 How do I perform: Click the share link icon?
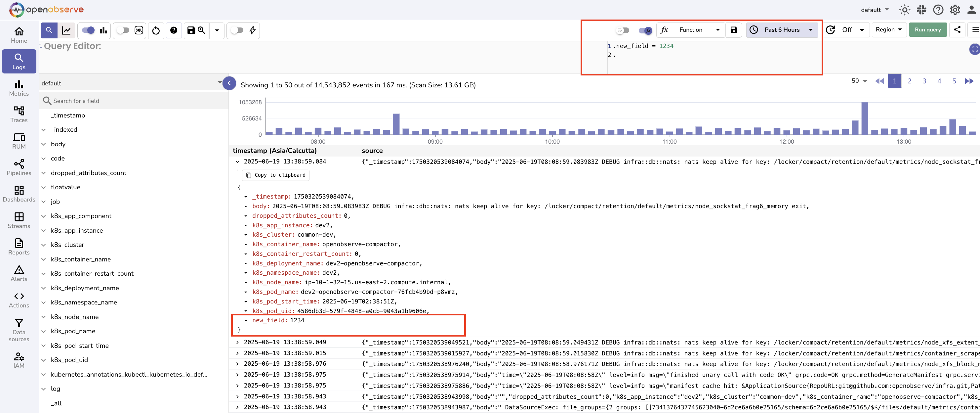957,29
